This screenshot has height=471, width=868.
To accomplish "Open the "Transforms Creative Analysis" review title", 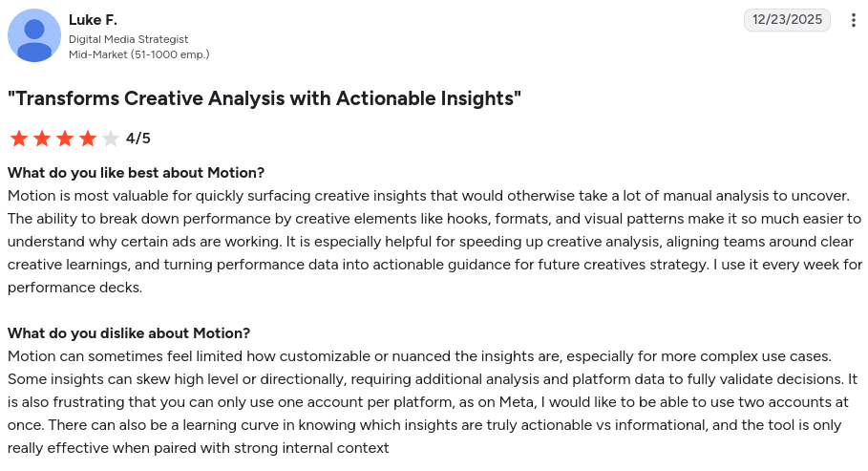I will tap(265, 98).
